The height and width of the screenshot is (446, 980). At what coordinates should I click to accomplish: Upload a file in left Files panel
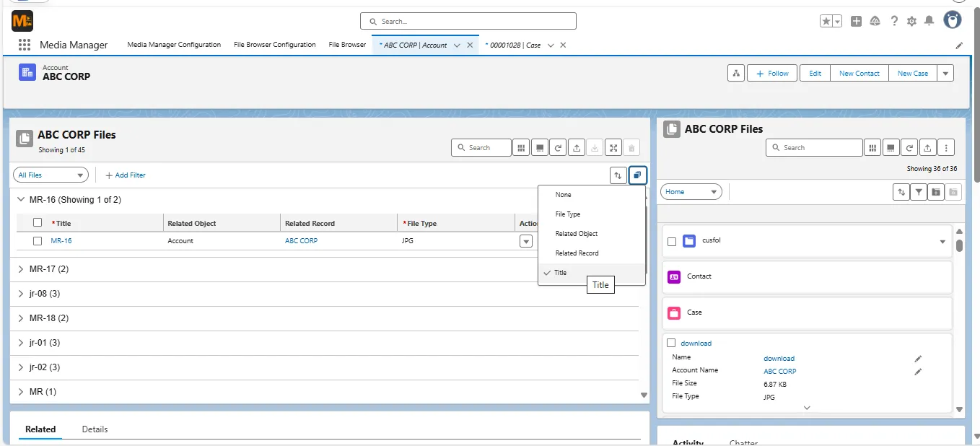point(577,148)
